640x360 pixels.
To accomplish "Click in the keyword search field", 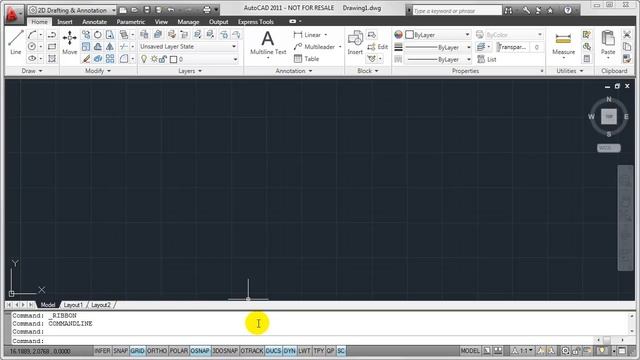I will coord(457,11).
